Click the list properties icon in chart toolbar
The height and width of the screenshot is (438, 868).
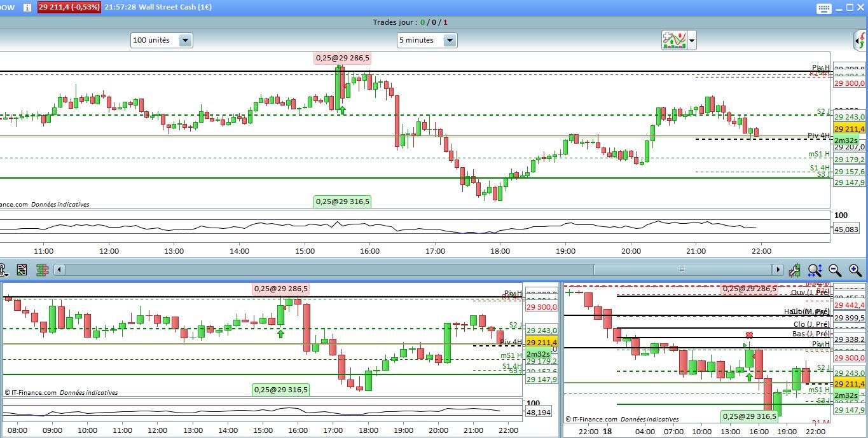click(x=22, y=270)
